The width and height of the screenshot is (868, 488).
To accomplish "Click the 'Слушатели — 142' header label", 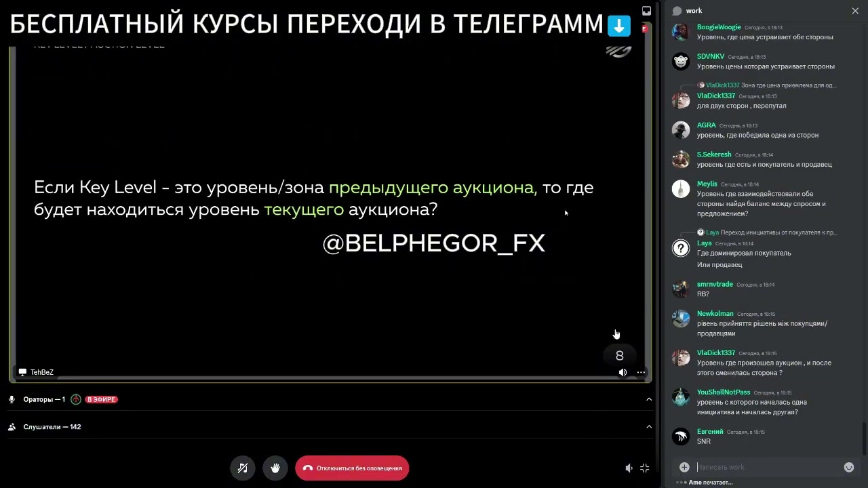I will (x=52, y=426).
